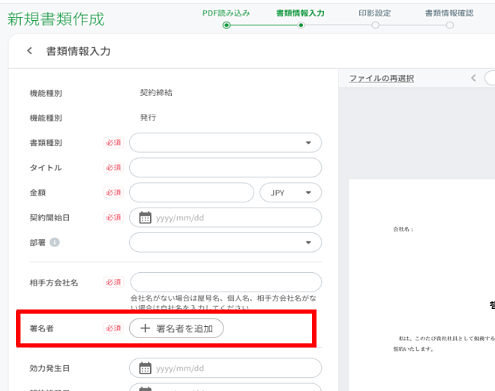Select the 書類情報確認 step
The image size is (495, 391).
click(449, 18)
